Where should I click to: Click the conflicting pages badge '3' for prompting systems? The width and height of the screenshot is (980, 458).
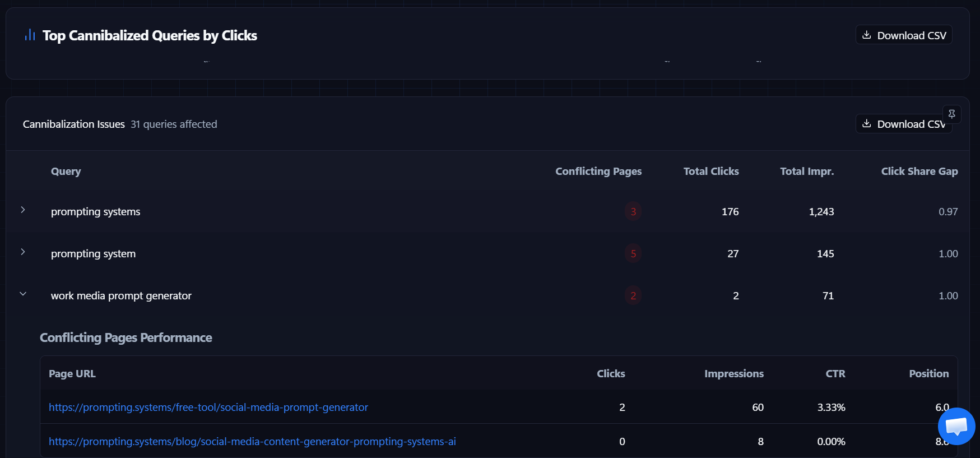pos(633,211)
